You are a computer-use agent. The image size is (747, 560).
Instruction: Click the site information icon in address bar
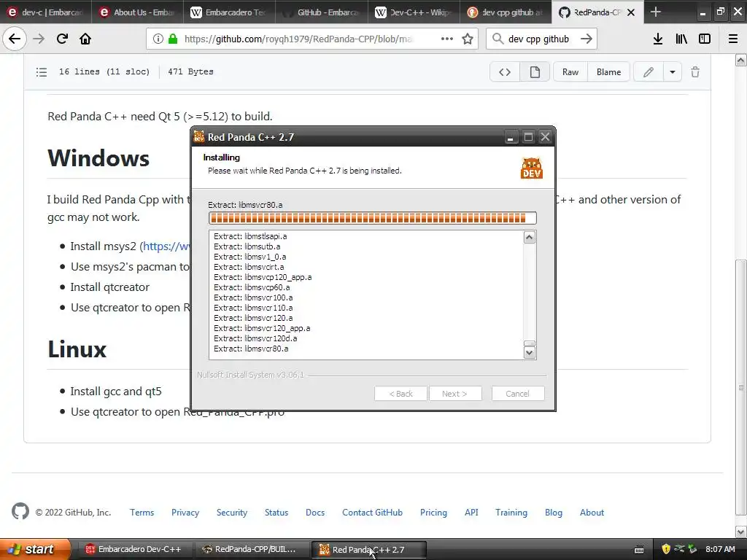[x=158, y=39]
